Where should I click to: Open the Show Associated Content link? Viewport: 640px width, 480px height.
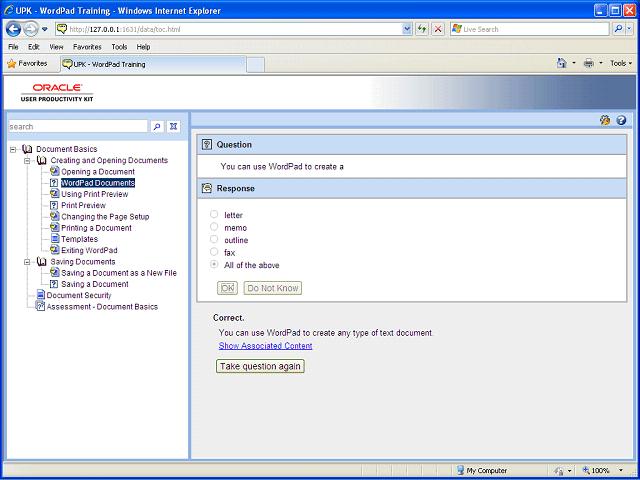click(265, 346)
